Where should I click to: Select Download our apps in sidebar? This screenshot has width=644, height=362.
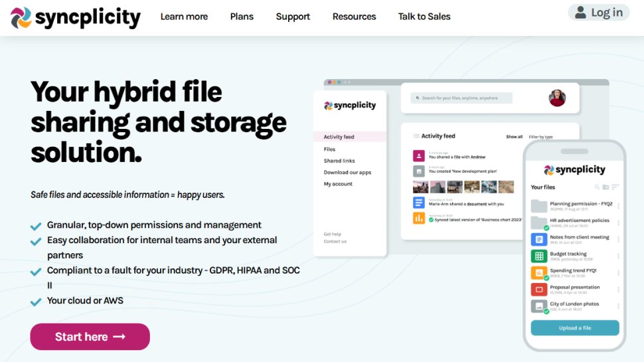click(x=347, y=172)
